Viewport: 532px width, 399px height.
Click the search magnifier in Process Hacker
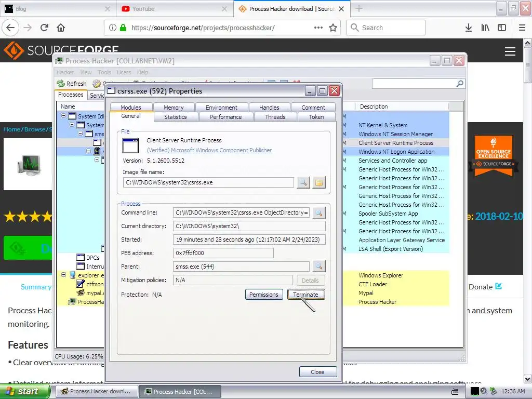point(460,84)
